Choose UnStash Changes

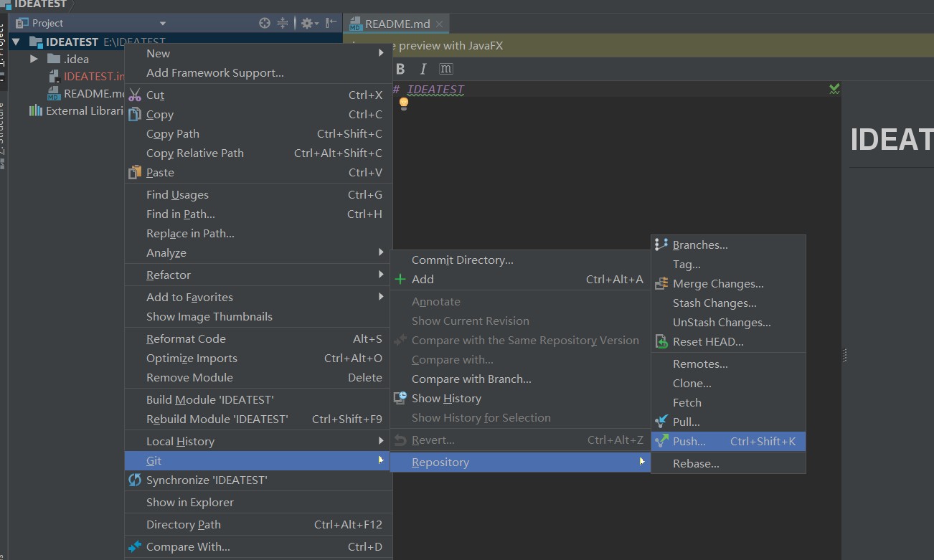pyautogui.click(x=729, y=322)
